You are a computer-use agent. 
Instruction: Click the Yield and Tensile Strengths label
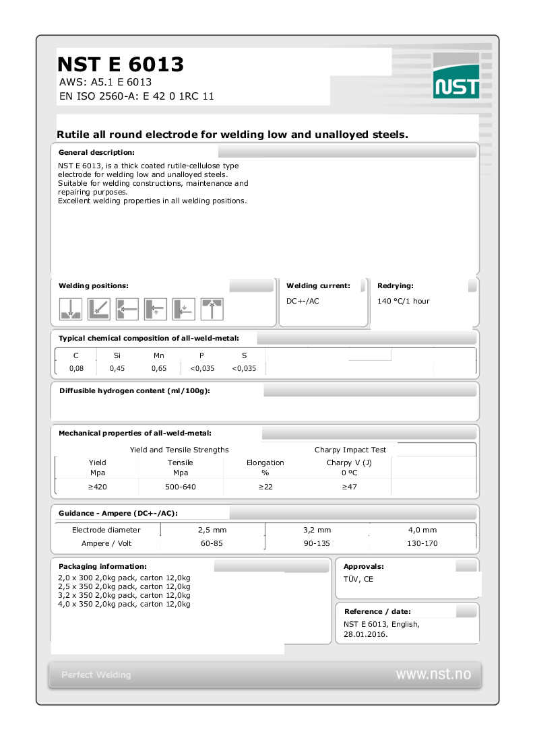(x=179, y=450)
